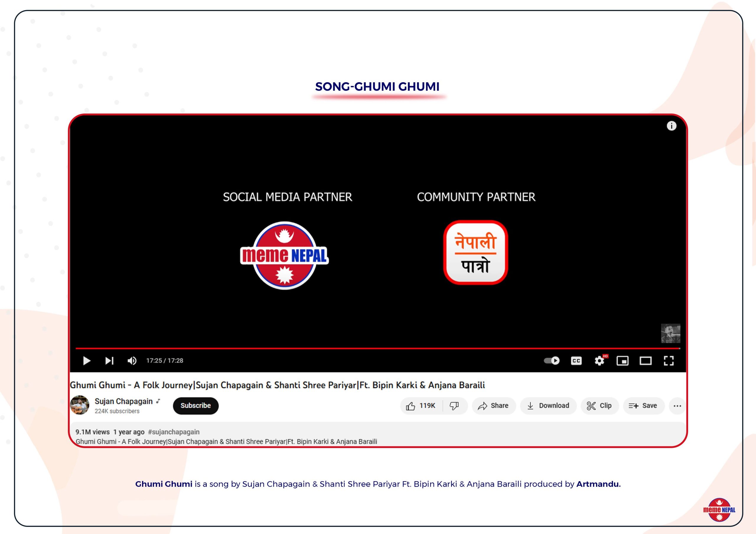Toggle the autoplay switch
756x534 pixels.
tap(552, 361)
